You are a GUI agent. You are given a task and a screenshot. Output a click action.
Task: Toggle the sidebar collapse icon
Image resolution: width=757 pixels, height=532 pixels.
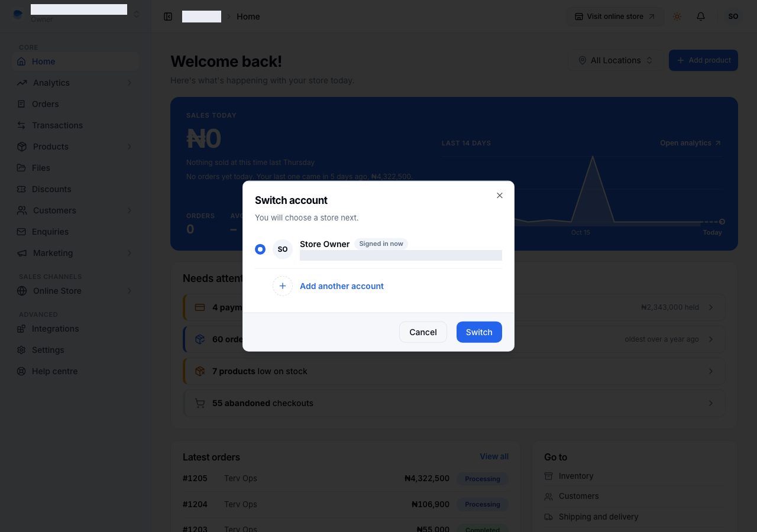(x=168, y=17)
